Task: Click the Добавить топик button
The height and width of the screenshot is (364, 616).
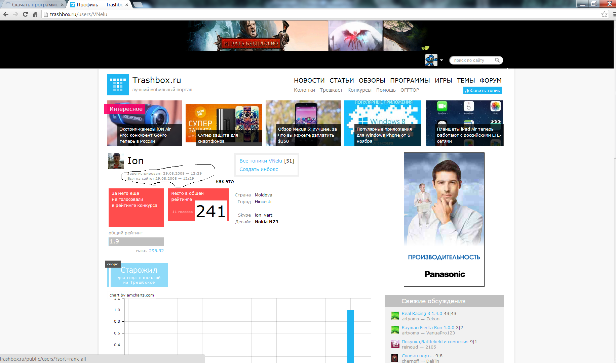Action: tap(482, 90)
